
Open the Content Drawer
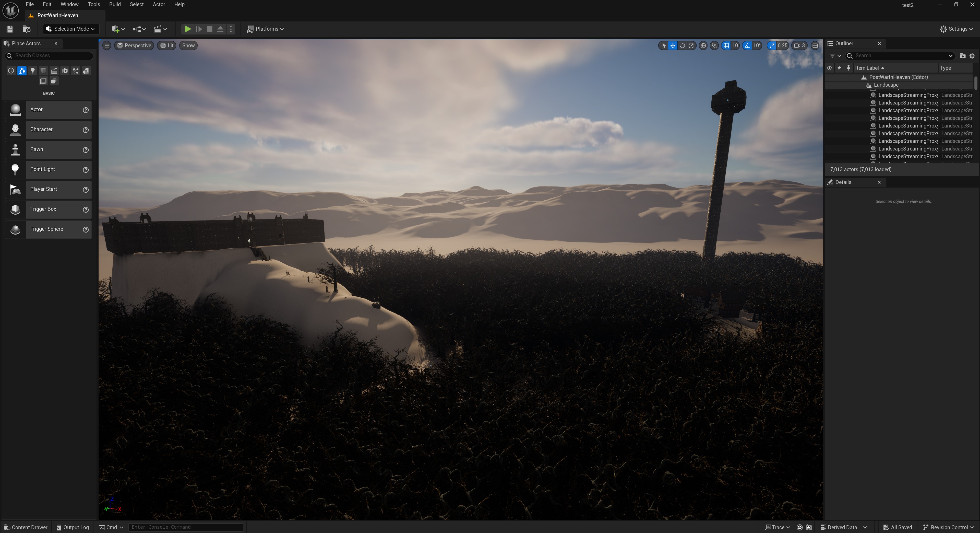[x=26, y=527]
